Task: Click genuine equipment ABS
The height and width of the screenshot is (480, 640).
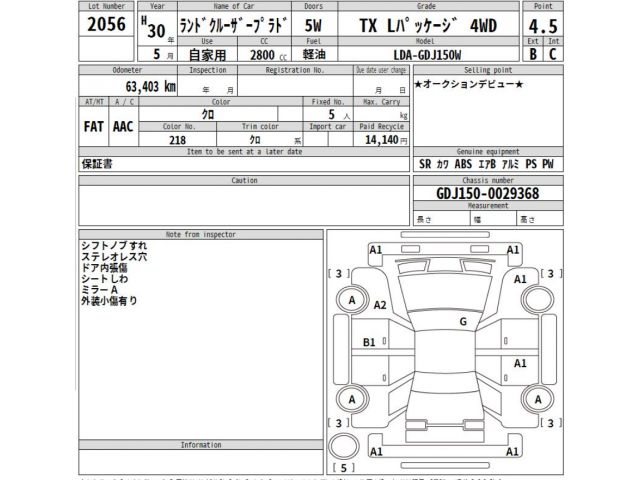Action: point(463,164)
